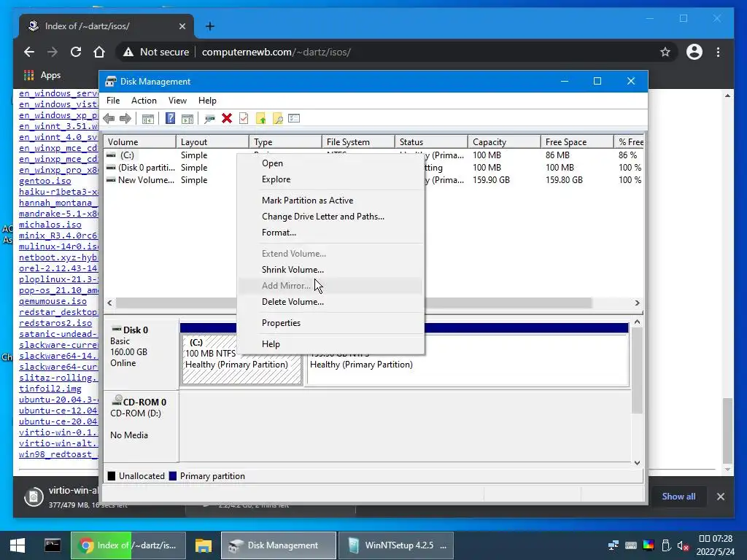Open Chrome's three-dot menu
The image size is (747, 560).
[718, 52]
